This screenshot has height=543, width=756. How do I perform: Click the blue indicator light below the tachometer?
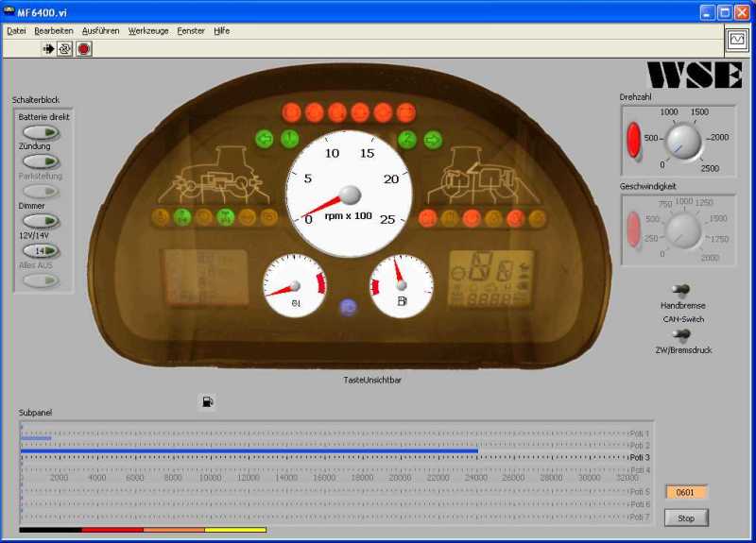(348, 307)
